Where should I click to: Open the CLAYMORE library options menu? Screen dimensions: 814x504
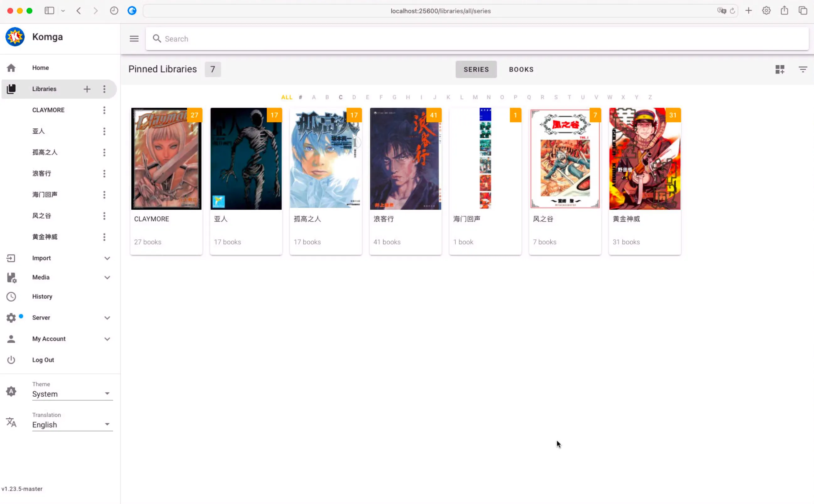click(104, 110)
